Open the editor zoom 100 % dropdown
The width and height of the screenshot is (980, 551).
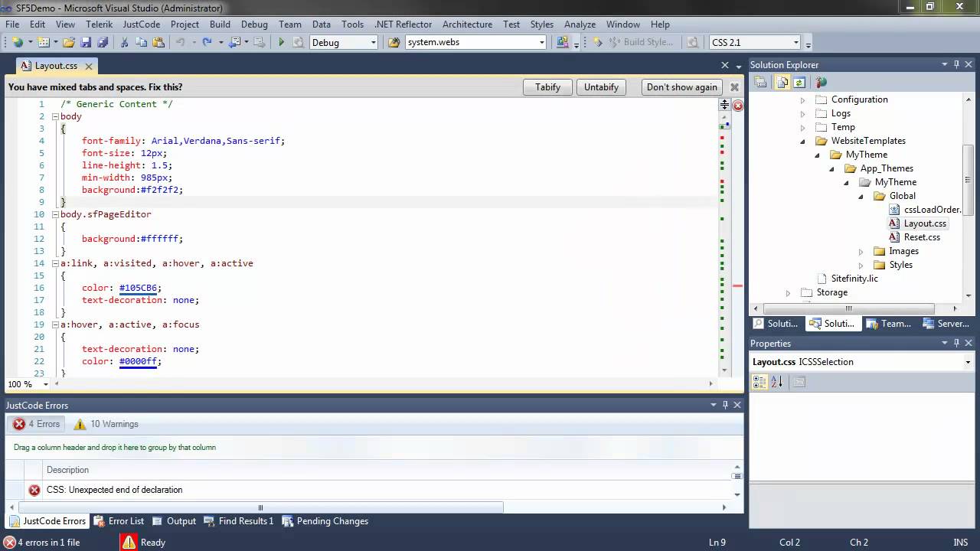coord(46,384)
